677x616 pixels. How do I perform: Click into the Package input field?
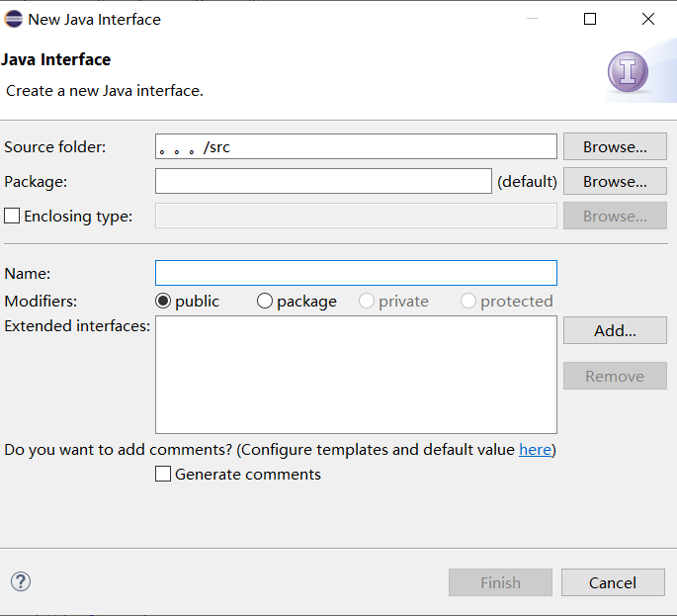click(323, 182)
